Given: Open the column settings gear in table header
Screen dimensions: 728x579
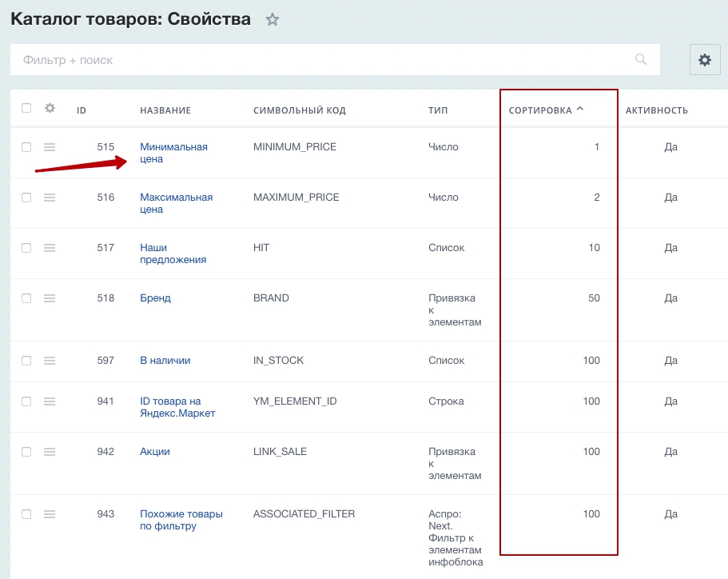Looking at the screenshot, I should click(50, 109).
